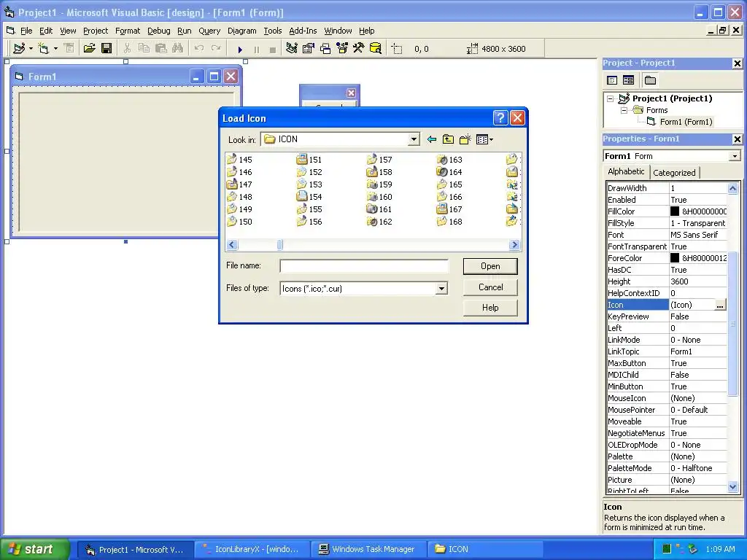Screen dimensions: 747x560
Task: Click the file list scroll right arrow
Action: tap(514, 245)
